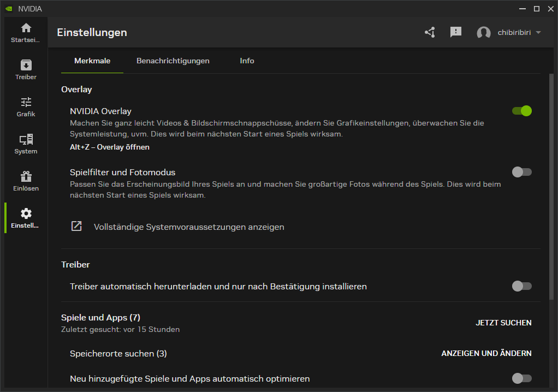Click the share icon in header

pos(430,32)
